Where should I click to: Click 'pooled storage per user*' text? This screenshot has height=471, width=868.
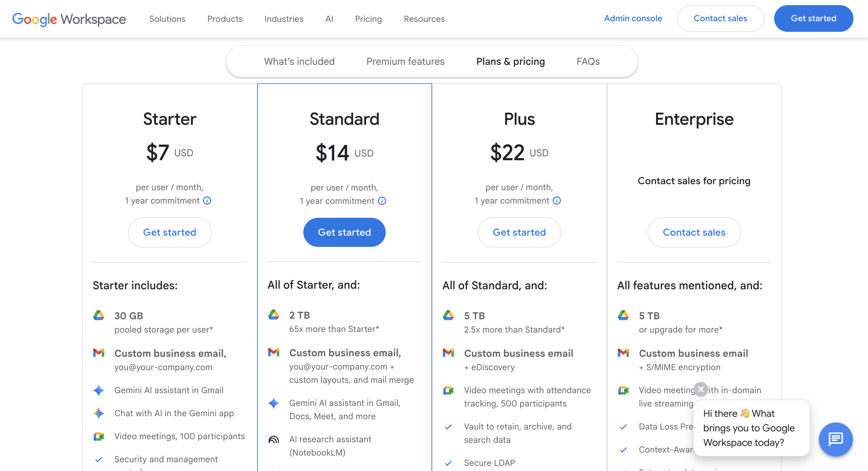(x=164, y=330)
